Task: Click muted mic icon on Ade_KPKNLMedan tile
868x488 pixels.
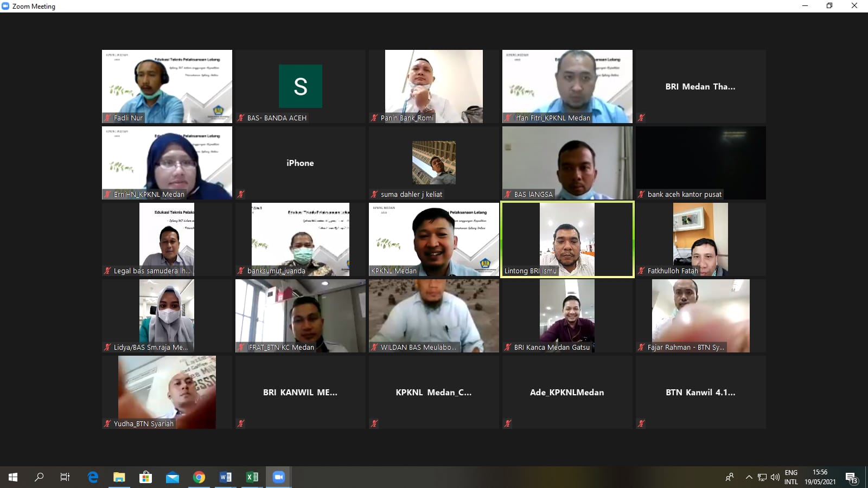Action: tap(508, 423)
